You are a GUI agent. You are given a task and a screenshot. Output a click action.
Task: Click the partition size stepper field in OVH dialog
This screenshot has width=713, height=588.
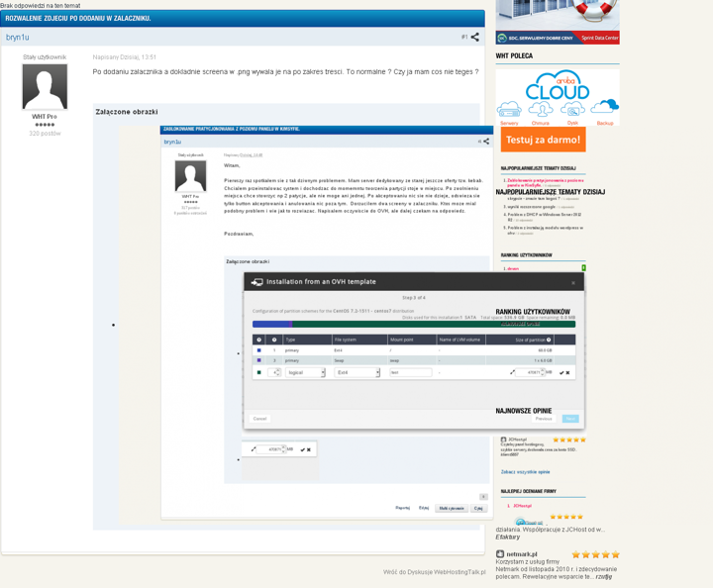[530, 372]
